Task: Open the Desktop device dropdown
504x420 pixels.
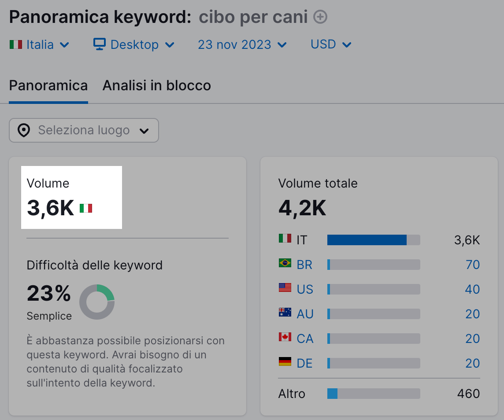Action: click(x=134, y=44)
